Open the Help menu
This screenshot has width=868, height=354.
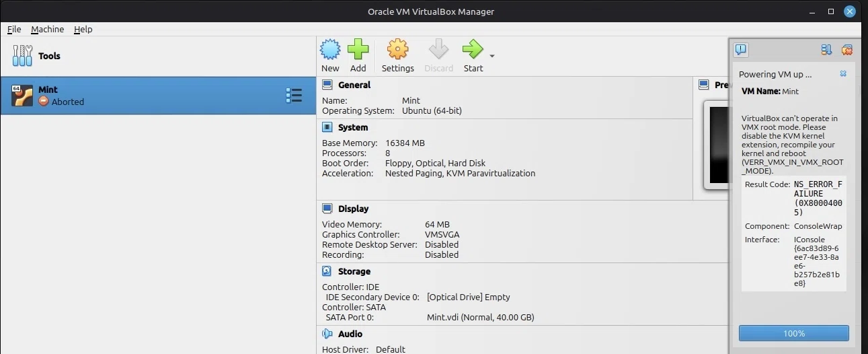(83, 30)
